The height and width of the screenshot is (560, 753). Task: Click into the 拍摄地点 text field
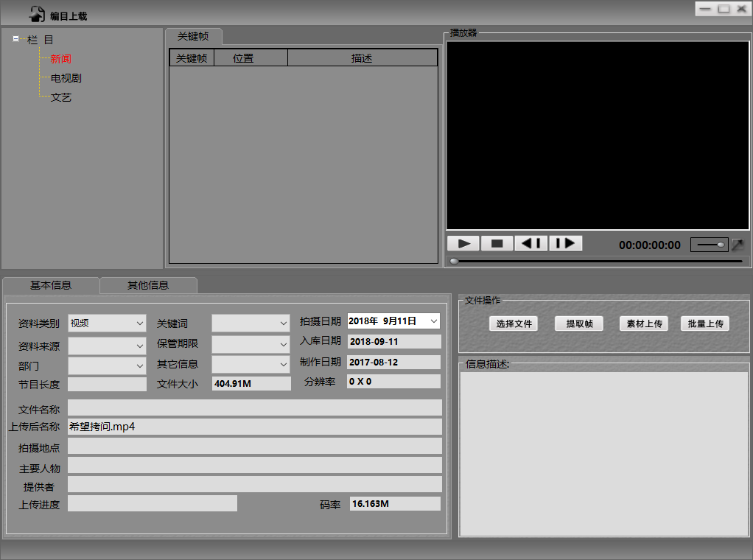[254, 447]
